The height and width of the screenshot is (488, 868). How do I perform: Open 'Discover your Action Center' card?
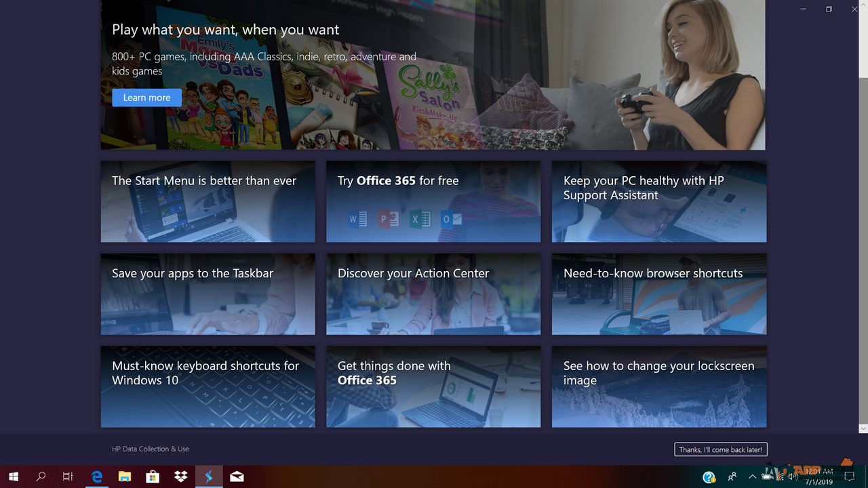pyautogui.click(x=433, y=294)
